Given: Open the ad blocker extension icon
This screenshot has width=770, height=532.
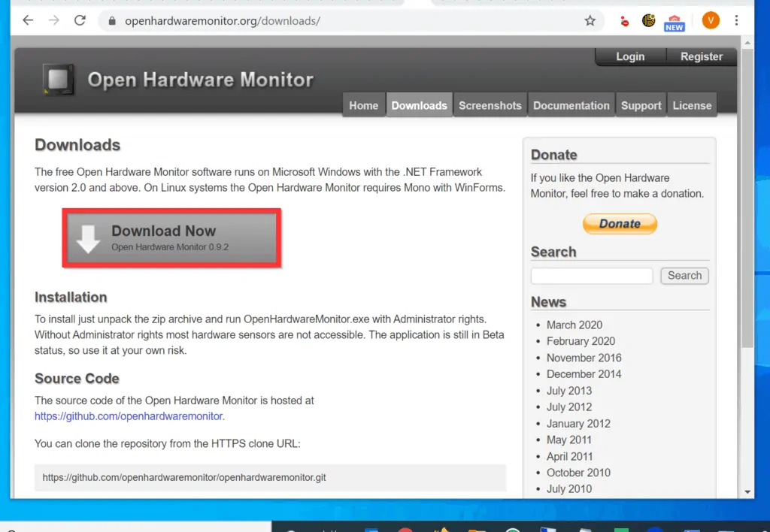Looking at the screenshot, I should point(623,20).
